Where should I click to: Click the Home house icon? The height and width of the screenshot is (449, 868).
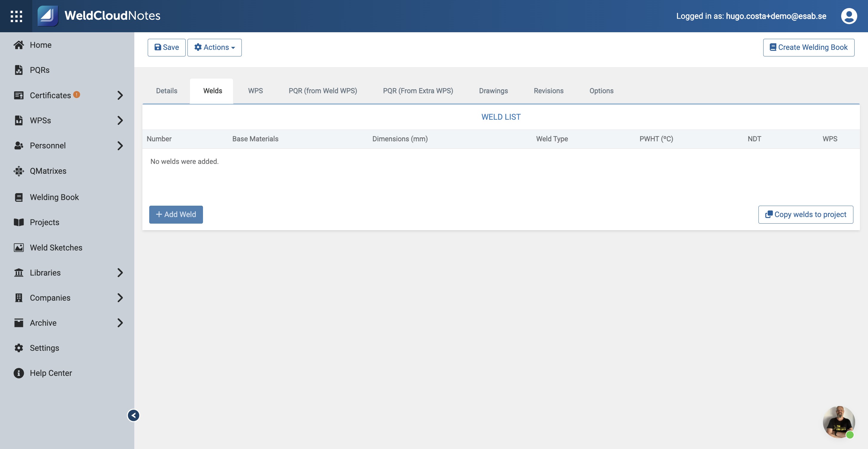19,45
